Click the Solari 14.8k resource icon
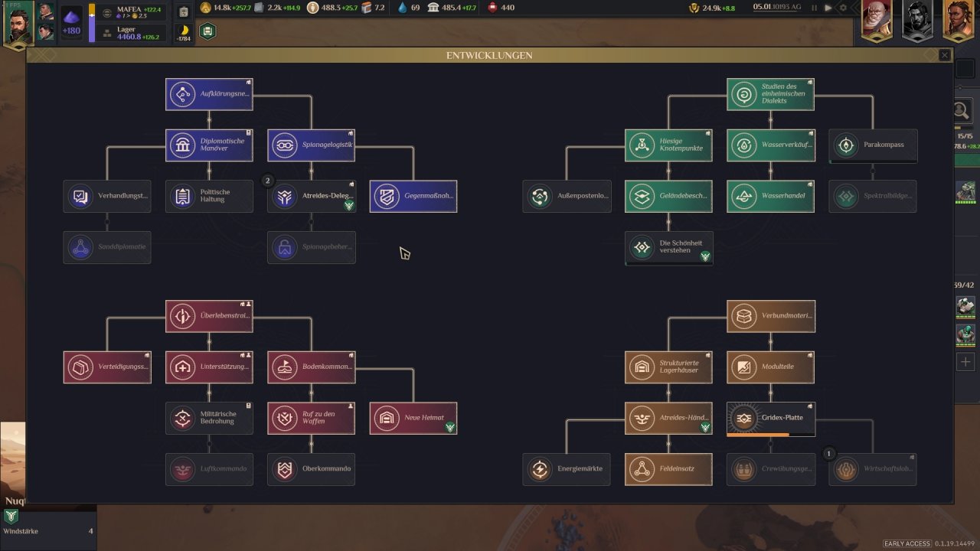Viewport: 980px width, 551px height. 206,8
